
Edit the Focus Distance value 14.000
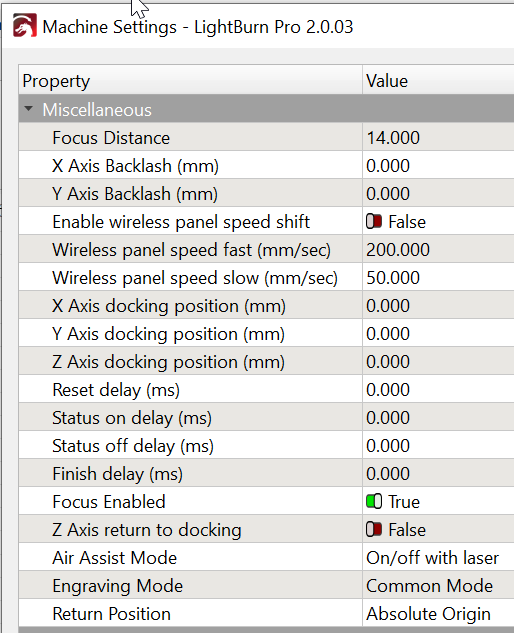pos(438,138)
